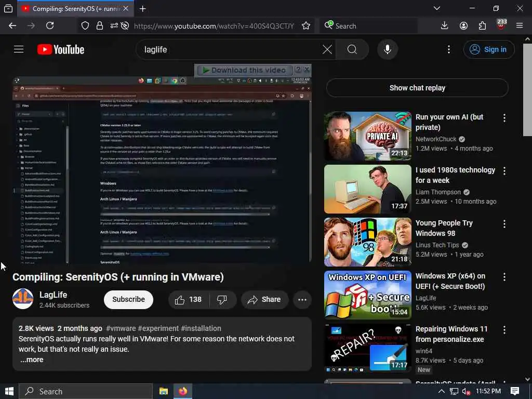Image resolution: width=532 pixels, height=399 pixels.
Task: Bookmark this page with star
Action: [x=305, y=26]
